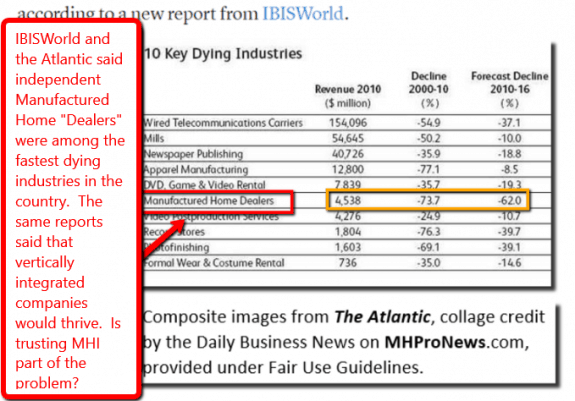Select Newspaper Publishing row label
The height and width of the screenshot is (401, 575).
(193, 154)
